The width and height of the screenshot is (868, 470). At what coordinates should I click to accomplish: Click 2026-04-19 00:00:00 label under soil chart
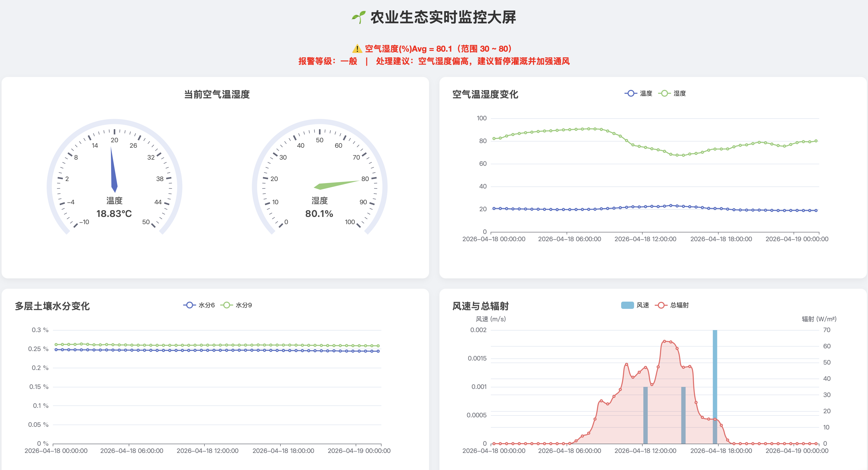[359, 451]
